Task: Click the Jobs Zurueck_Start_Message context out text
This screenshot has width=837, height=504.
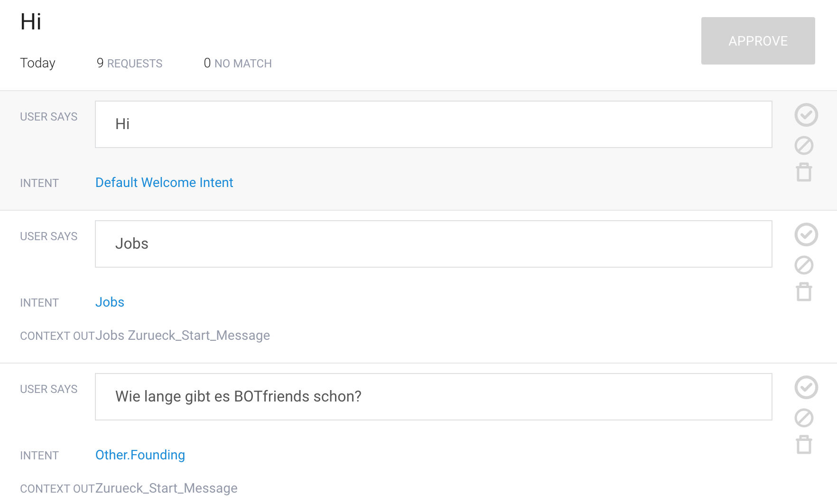Action: (x=183, y=336)
